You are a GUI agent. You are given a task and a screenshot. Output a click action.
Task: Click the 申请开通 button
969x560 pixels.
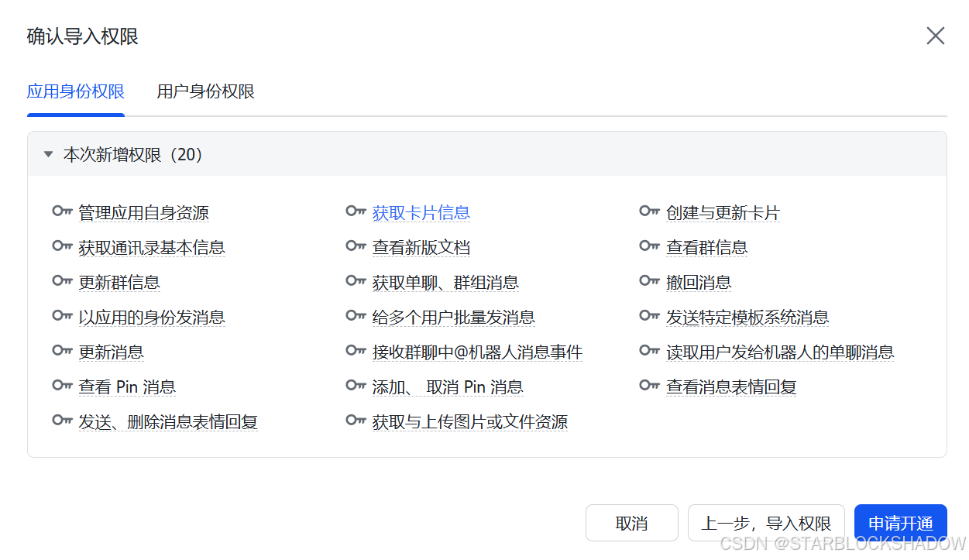click(x=900, y=523)
